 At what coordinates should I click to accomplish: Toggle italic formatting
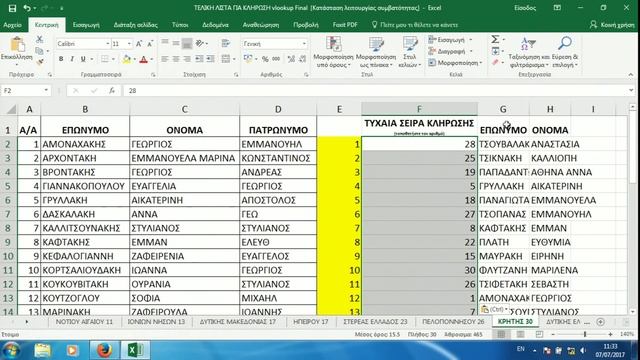[72, 60]
